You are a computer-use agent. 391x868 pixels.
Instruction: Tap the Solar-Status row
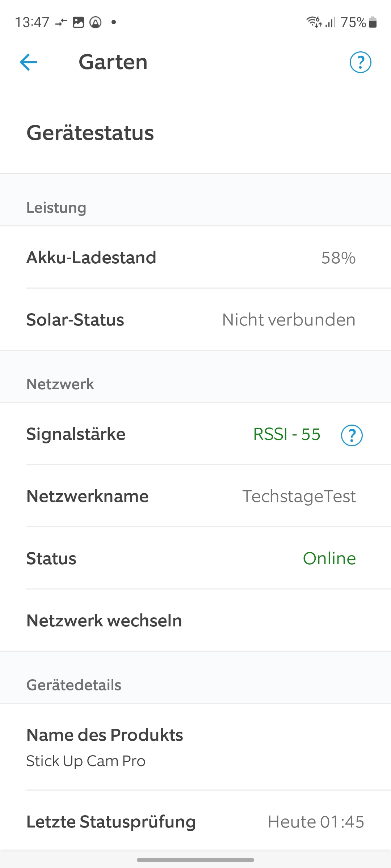pyautogui.click(x=195, y=320)
